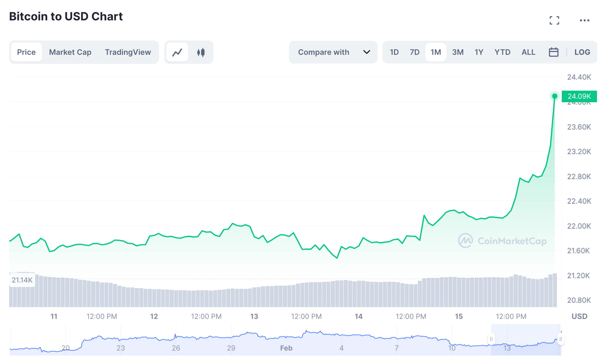
Task: Switch to the Market Cap tab
Action: click(70, 52)
